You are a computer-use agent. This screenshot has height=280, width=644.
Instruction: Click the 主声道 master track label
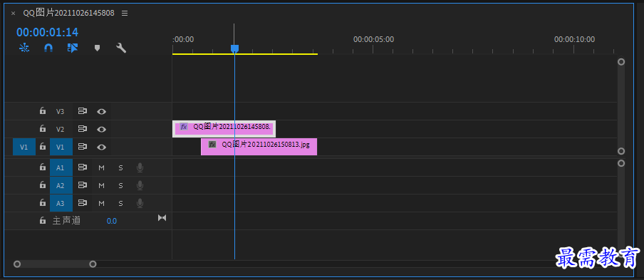[x=66, y=220]
